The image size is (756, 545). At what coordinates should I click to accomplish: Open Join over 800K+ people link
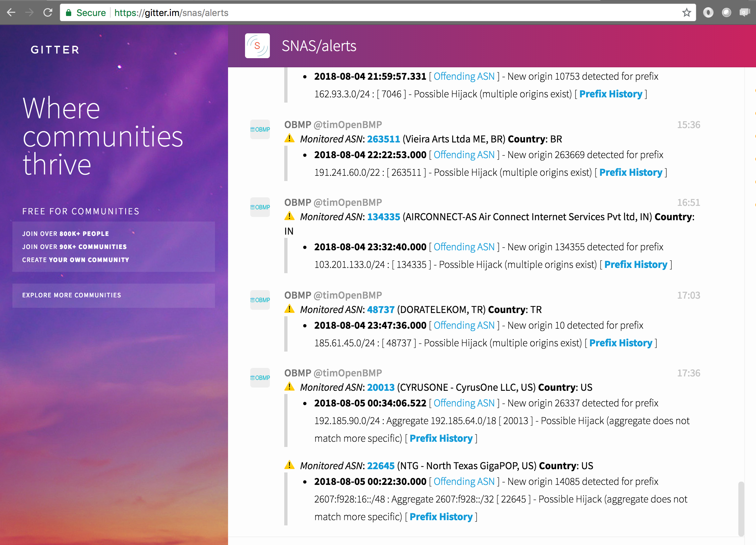[x=66, y=234]
